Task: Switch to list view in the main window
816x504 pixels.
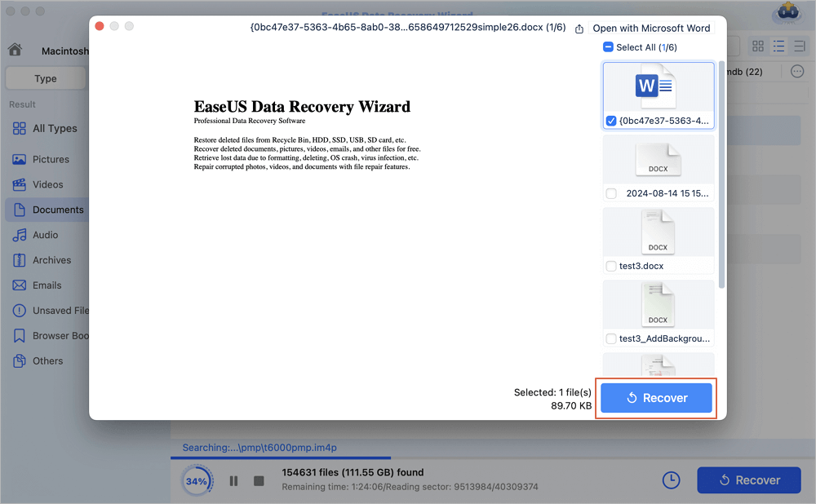Action: pyautogui.click(x=779, y=46)
